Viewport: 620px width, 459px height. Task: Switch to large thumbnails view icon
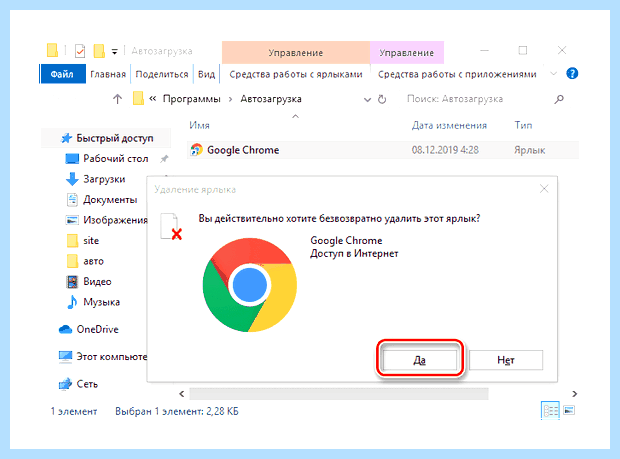point(569,410)
